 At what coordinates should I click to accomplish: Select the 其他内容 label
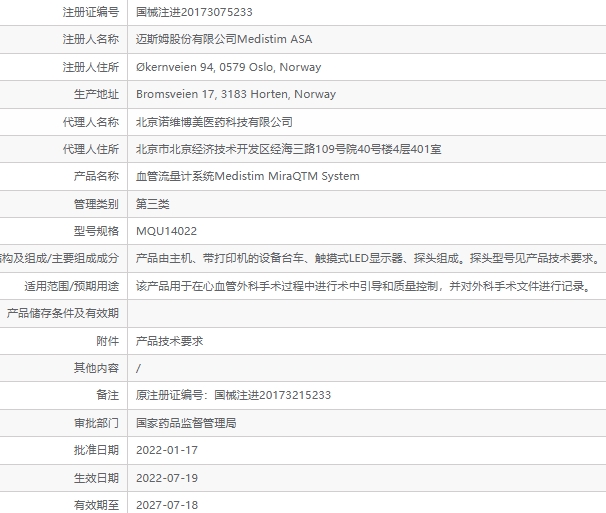point(96,368)
